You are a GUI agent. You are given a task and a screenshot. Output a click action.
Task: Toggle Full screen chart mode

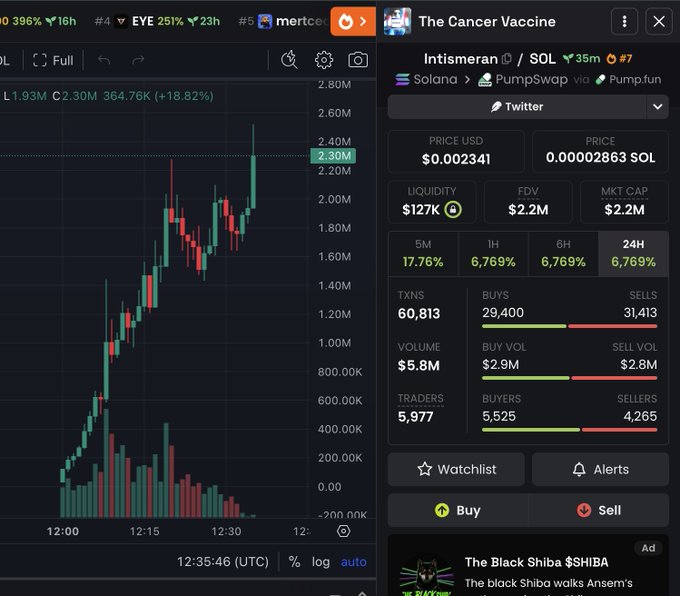pos(53,60)
